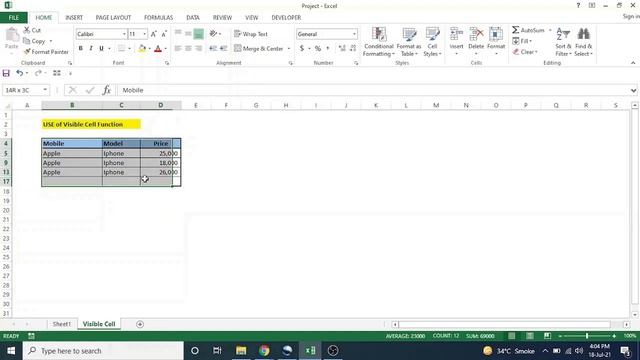Toggle middle vertical alignment
Viewport: 640px width, 360px height.
click(188, 34)
